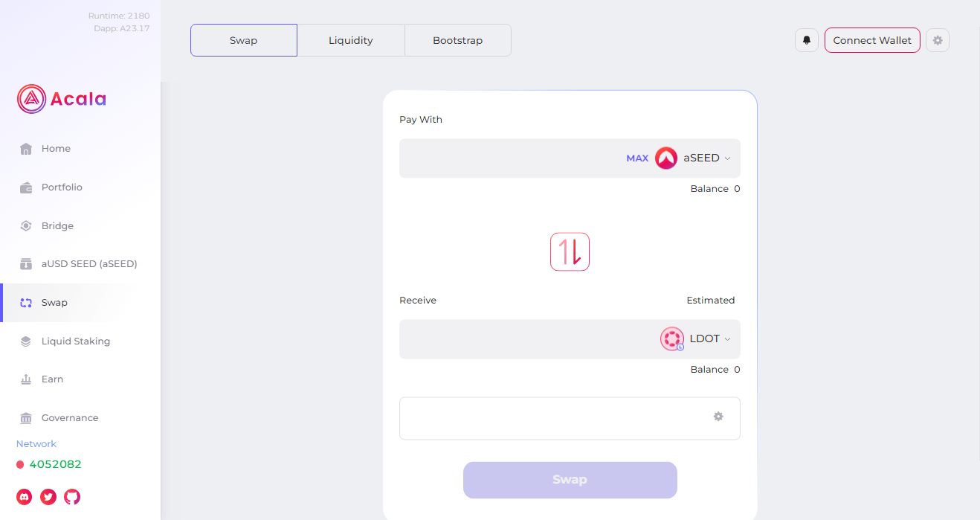
Task: Expand the aSEED token dropdown
Action: [x=693, y=158]
